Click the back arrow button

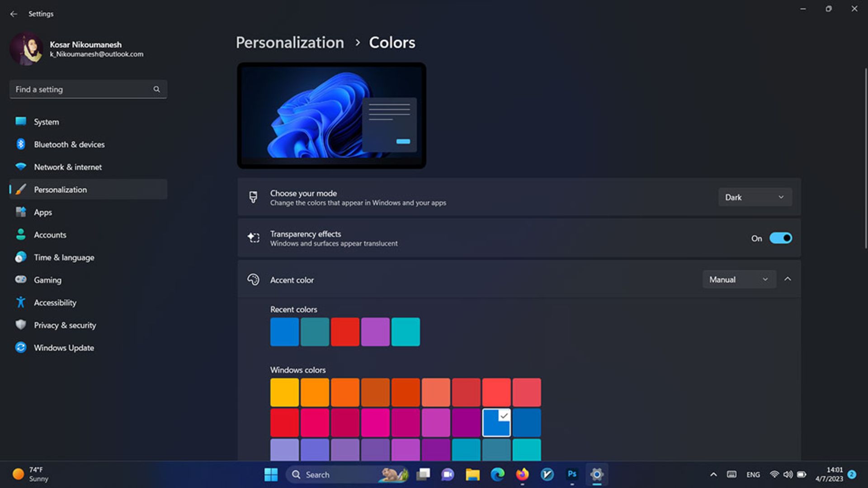point(14,14)
